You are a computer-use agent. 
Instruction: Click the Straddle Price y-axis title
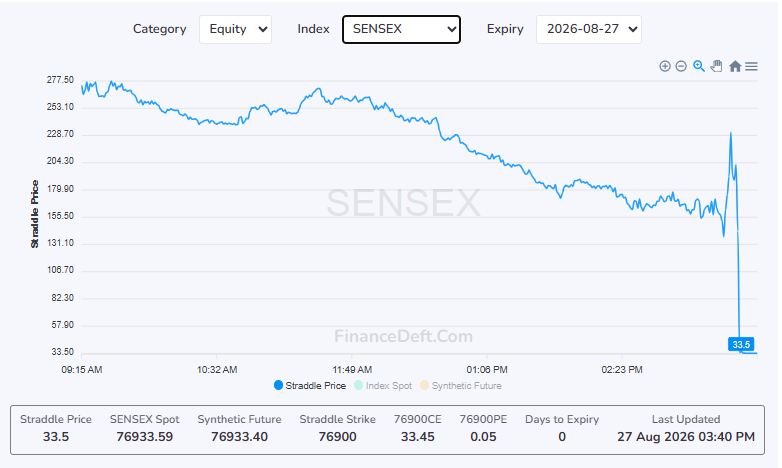(x=34, y=214)
